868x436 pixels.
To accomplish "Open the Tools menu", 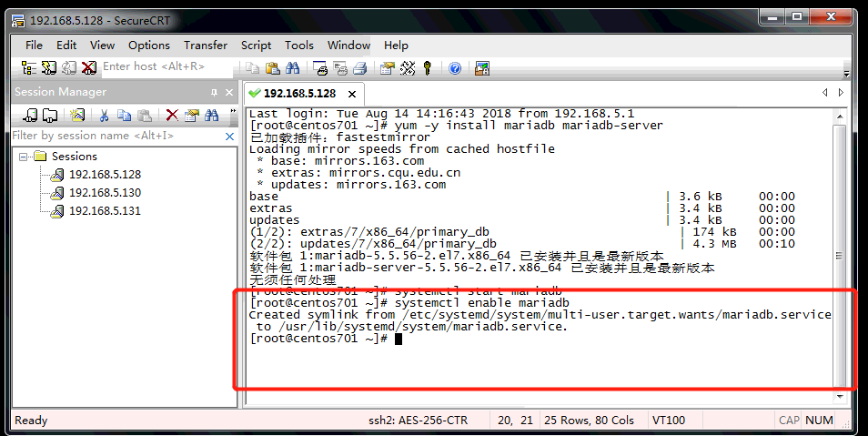I will 299,46.
